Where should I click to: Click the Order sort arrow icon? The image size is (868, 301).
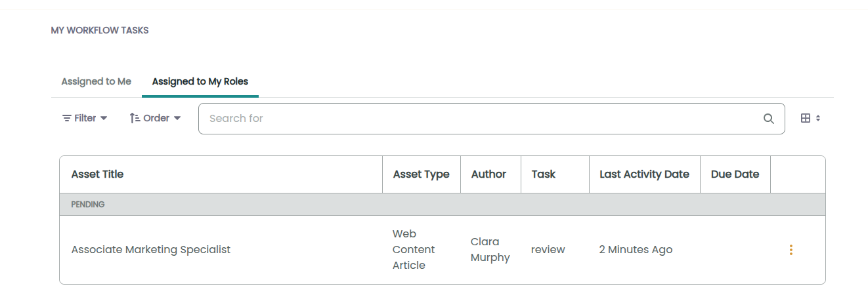click(135, 118)
